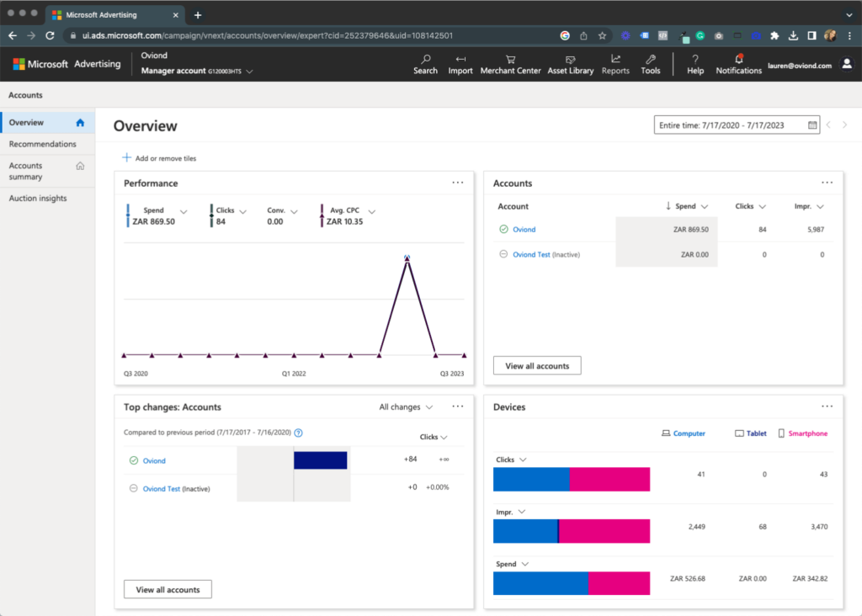Open Help
Screen dimensions: 862x616
(694, 64)
